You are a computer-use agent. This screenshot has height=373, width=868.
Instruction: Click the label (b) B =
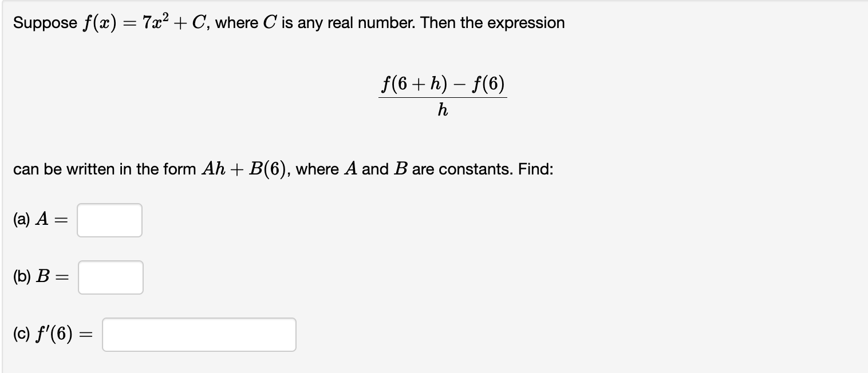click(x=40, y=277)
